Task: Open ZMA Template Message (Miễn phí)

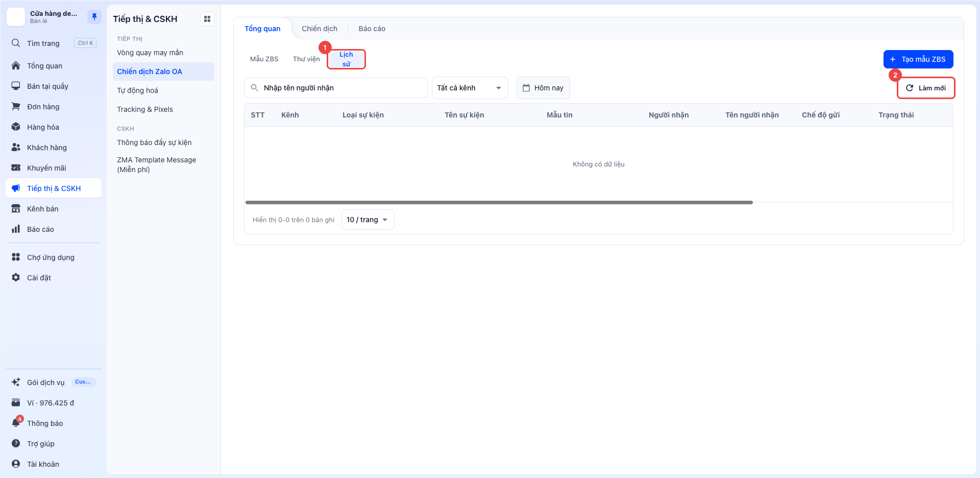Action: point(163,164)
